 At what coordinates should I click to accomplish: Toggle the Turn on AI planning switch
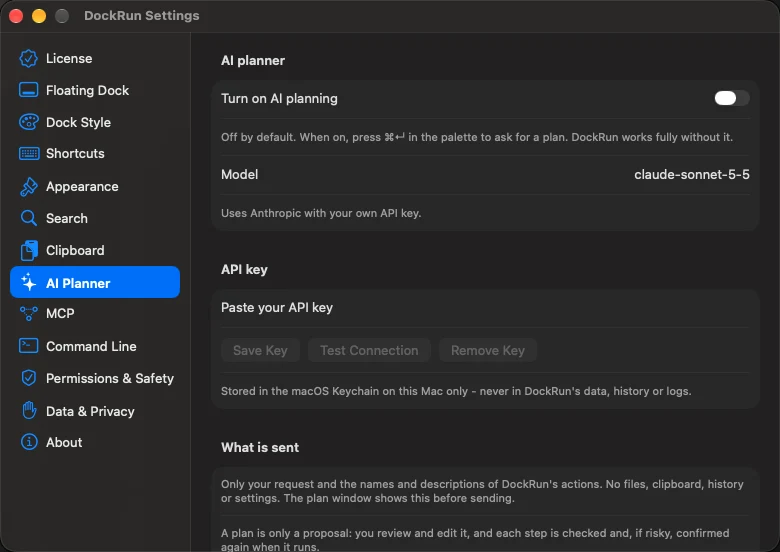coord(731,98)
